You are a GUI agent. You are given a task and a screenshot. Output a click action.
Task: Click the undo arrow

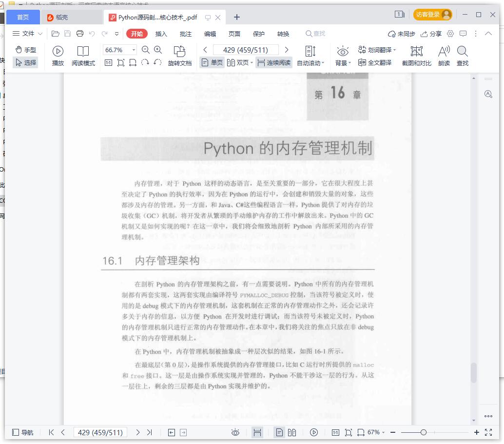(92, 34)
